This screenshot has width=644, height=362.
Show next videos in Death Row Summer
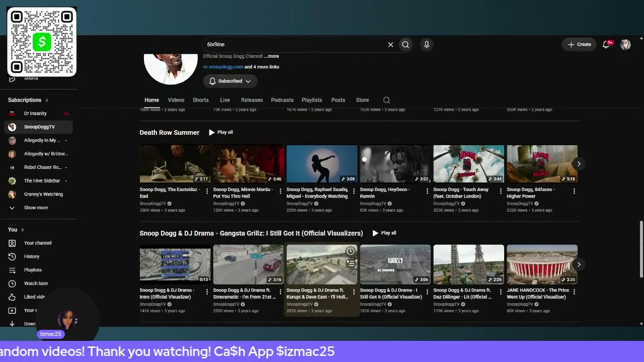(x=579, y=164)
